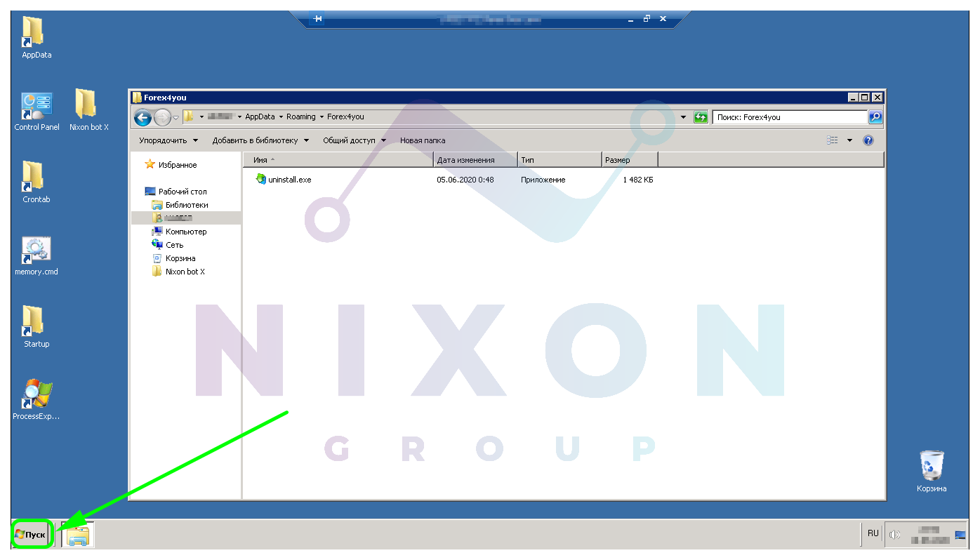Image resolution: width=980 pixels, height=560 pixels.
Task: Click the search magnifier icon
Action: pos(875,117)
